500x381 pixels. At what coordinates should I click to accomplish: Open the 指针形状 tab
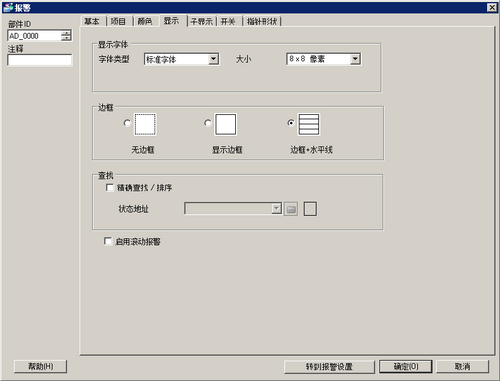(x=262, y=21)
